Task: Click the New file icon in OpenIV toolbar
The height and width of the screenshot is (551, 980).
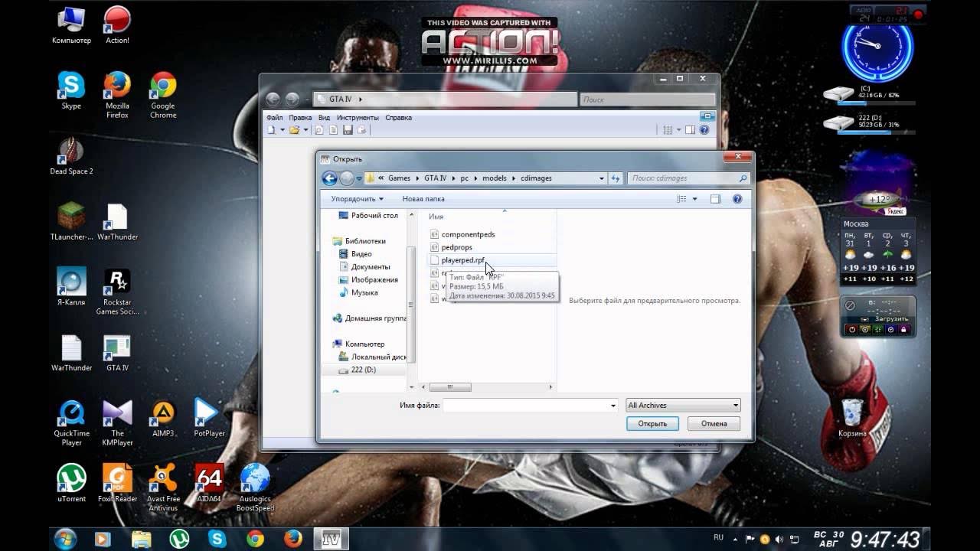Action: (271, 130)
